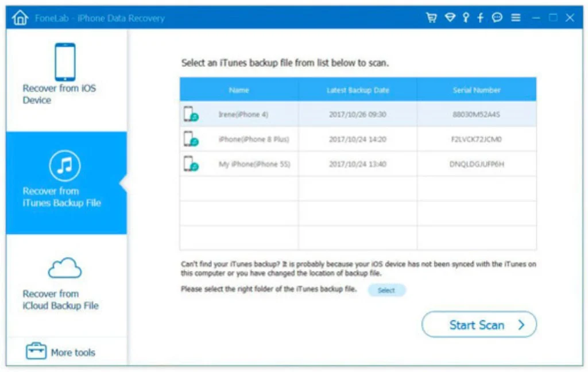Screen dimensions: 588x372
Task: Click the diamond icon in the title bar
Action: 450,17
